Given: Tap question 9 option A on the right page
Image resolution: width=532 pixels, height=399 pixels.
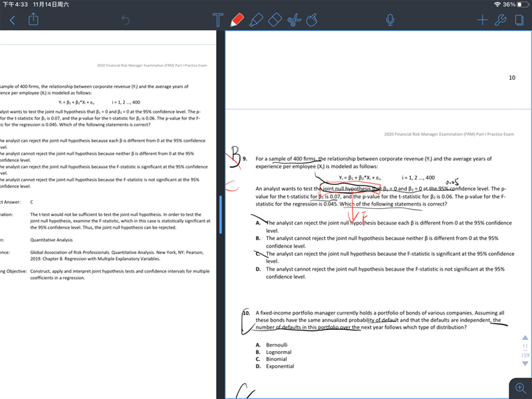Looking at the screenshot, I should pyautogui.click(x=384, y=227).
